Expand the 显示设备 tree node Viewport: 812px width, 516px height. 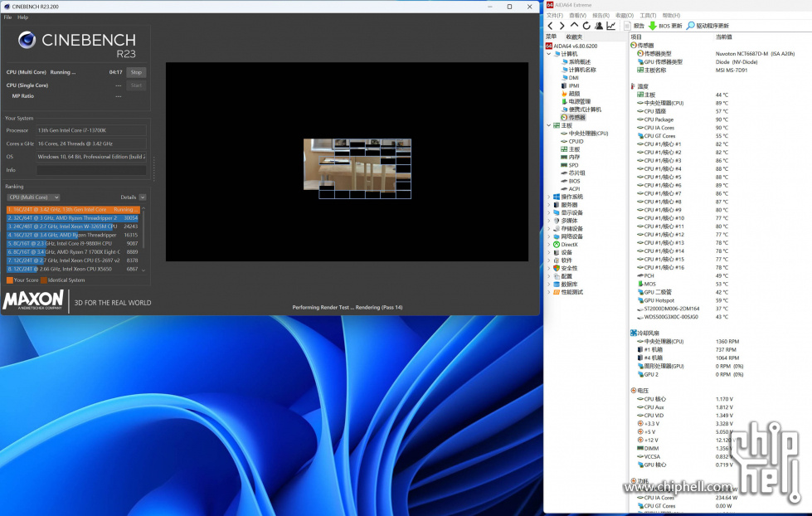pos(549,213)
